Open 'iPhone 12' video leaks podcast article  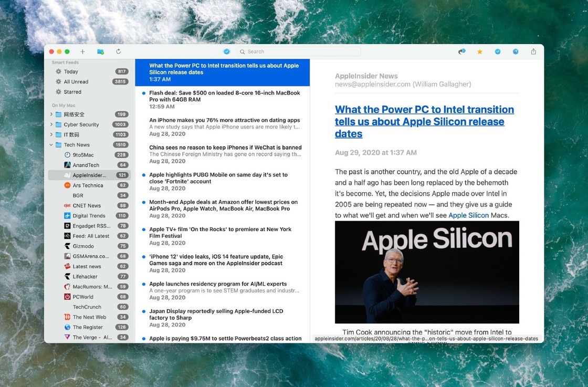tap(223, 263)
